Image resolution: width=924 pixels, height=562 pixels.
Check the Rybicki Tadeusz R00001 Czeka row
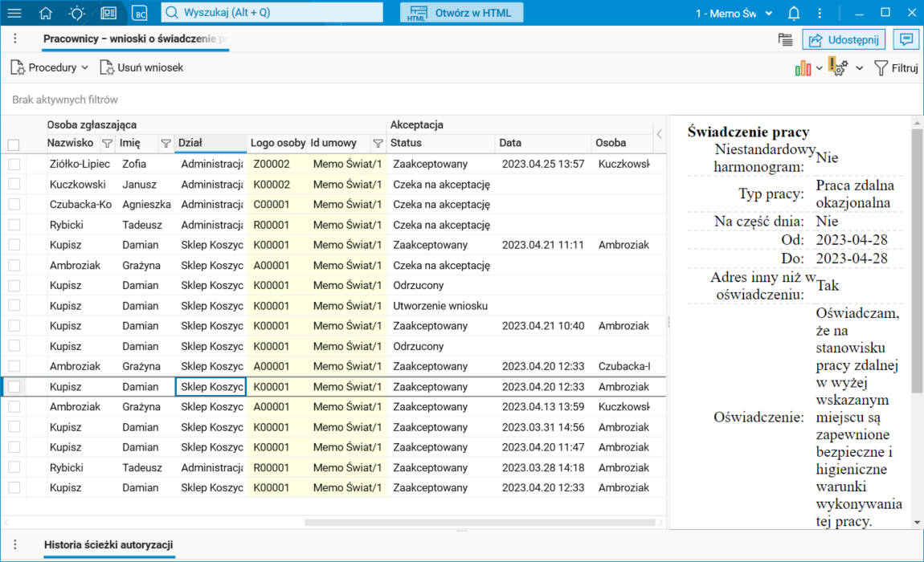[14, 225]
